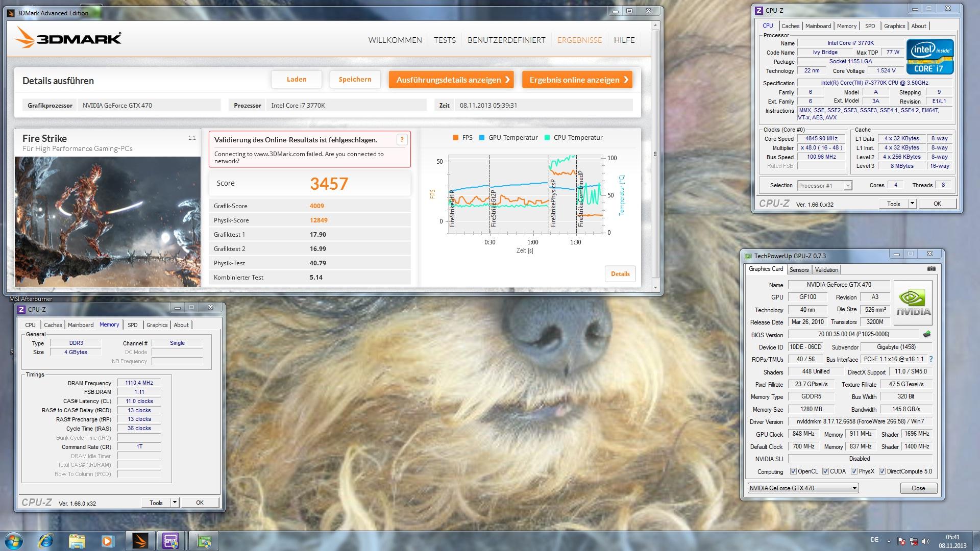
Task: Switch to CPU-Z via its taskbar icon
Action: [171, 540]
